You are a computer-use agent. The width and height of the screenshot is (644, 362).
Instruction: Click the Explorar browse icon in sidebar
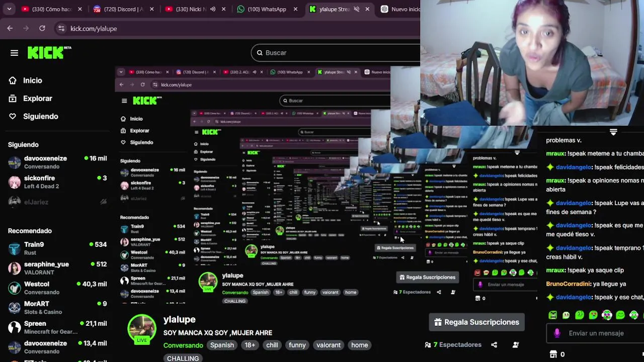tap(13, 99)
